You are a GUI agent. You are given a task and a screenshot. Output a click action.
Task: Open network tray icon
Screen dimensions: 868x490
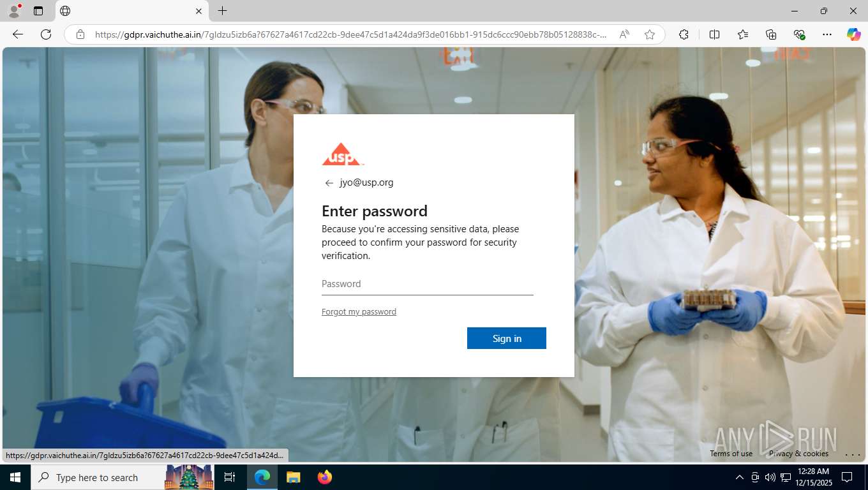785,477
